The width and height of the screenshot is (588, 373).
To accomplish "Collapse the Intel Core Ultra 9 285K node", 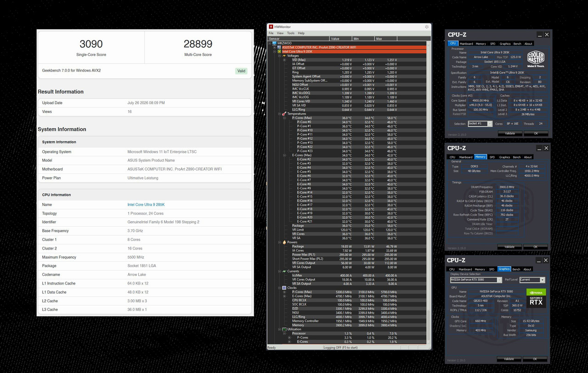I will (274, 51).
